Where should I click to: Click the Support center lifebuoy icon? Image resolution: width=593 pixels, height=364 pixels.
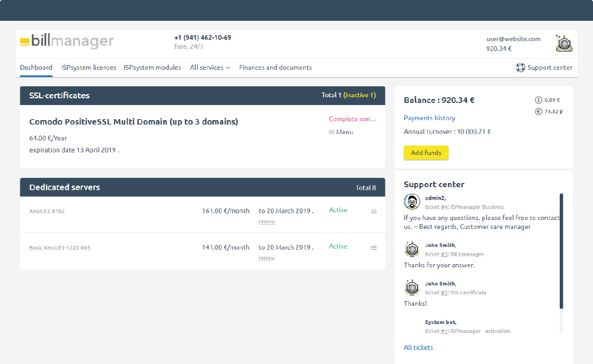[x=520, y=67]
